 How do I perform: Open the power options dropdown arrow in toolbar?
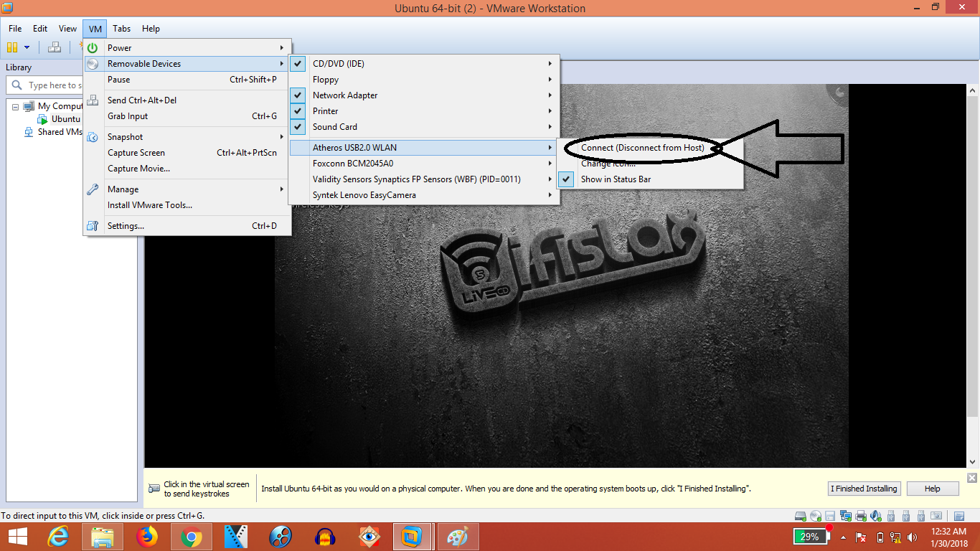coord(27,47)
